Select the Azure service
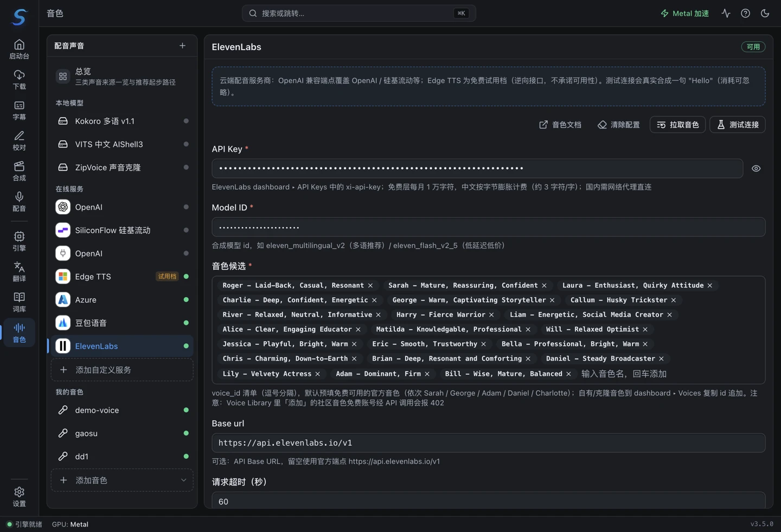The width and height of the screenshot is (781, 532). tap(122, 300)
